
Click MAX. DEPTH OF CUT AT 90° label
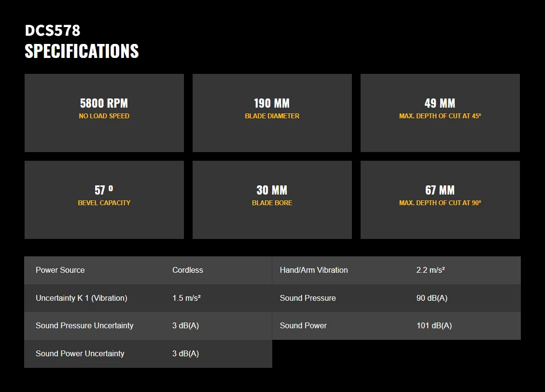440,203
